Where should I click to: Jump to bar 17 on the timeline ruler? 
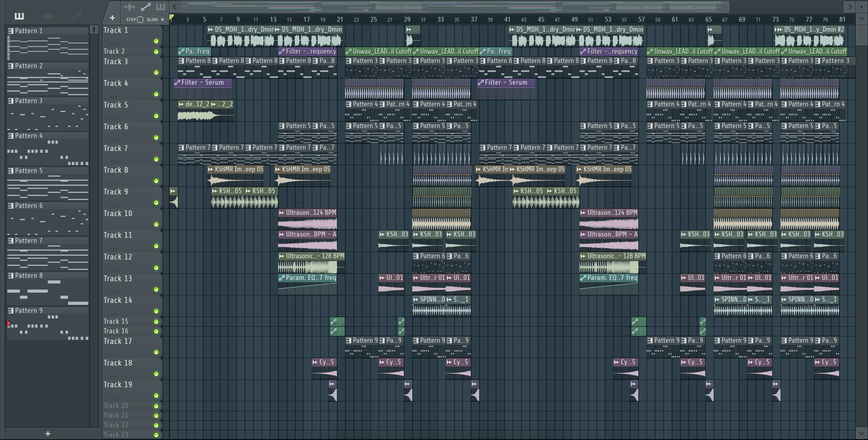click(x=306, y=20)
